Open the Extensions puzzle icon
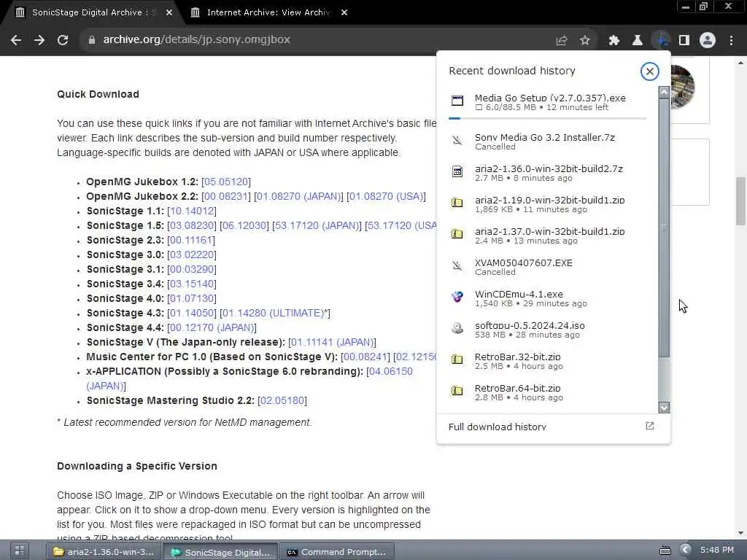This screenshot has width=747, height=560. [x=614, y=41]
